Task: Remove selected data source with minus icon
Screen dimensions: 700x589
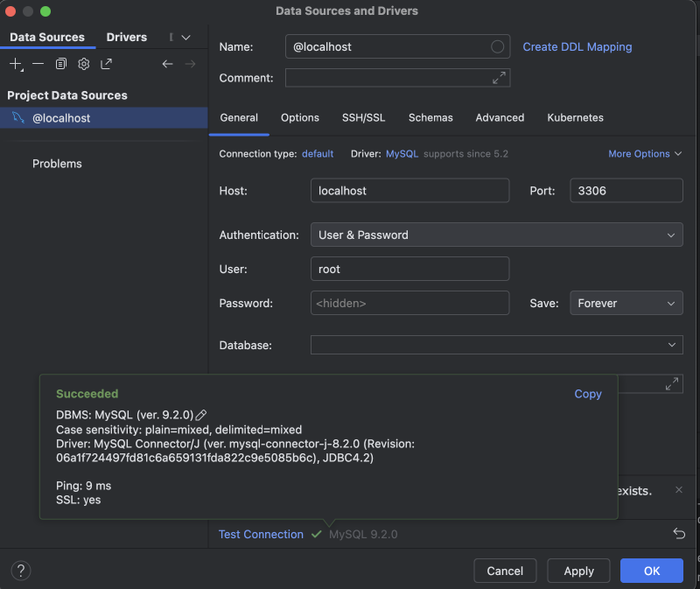Action: tap(38, 64)
